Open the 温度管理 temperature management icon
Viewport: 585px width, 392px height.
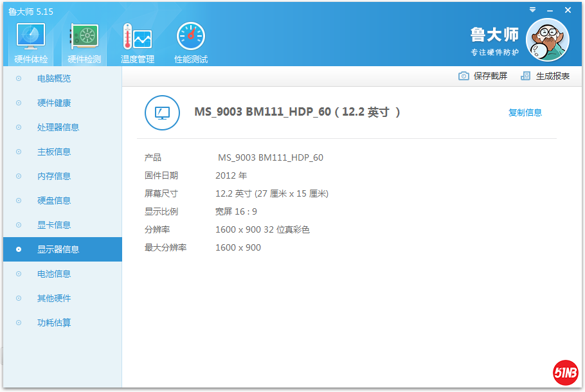coord(137,39)
